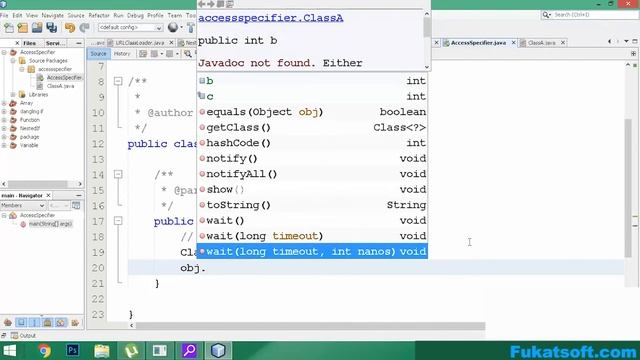Expand the Array project node
This screenshot has width=640, height=360.
pos(4,103)
